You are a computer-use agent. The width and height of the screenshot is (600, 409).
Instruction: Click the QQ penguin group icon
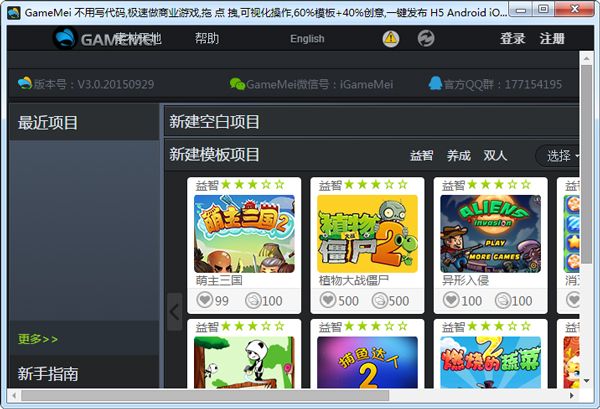[435, 84]
